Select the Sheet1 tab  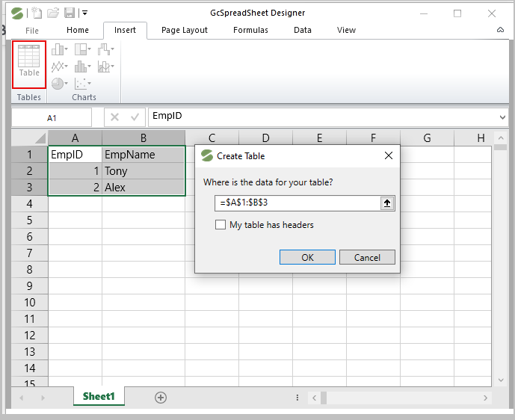pyautogui.click(x=99, y=396)
